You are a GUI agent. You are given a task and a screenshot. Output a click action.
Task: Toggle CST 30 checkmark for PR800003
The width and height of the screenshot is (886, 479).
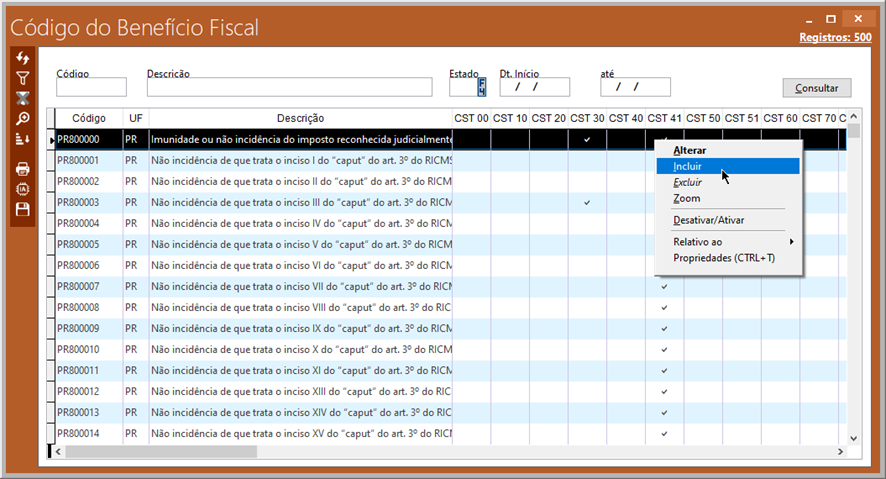tap(587, 203)
